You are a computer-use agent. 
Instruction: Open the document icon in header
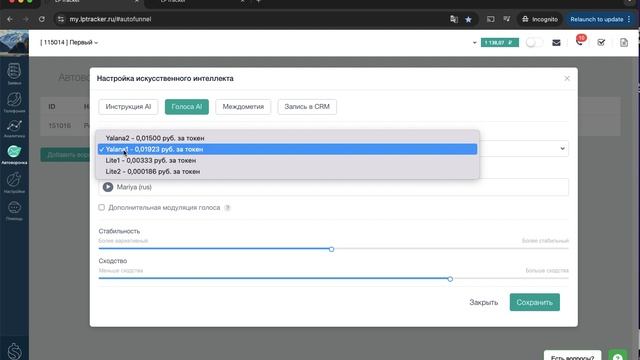(624, 42)
